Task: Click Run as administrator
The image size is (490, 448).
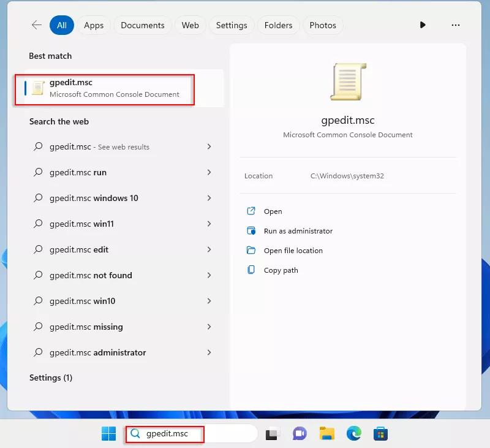Action: point(298,231)
